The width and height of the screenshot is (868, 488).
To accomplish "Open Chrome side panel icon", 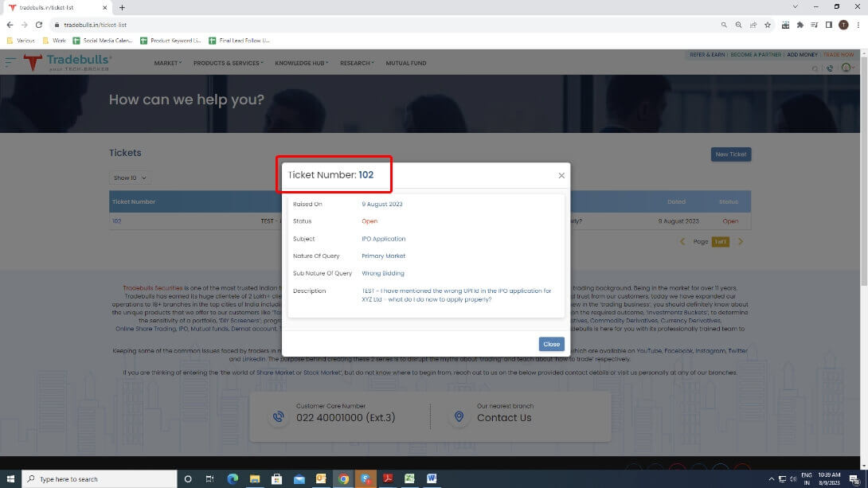I will pyautogui.click(x=829, y=25).
